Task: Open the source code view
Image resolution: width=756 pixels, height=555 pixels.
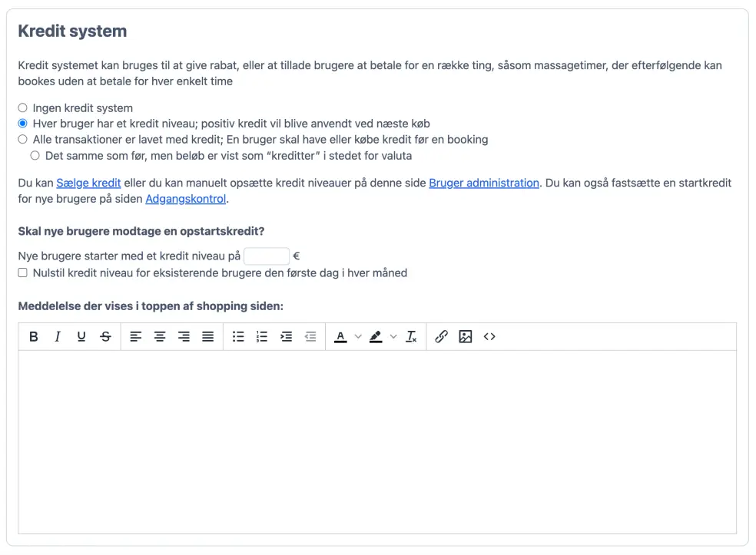Action: tap(489, 336)
